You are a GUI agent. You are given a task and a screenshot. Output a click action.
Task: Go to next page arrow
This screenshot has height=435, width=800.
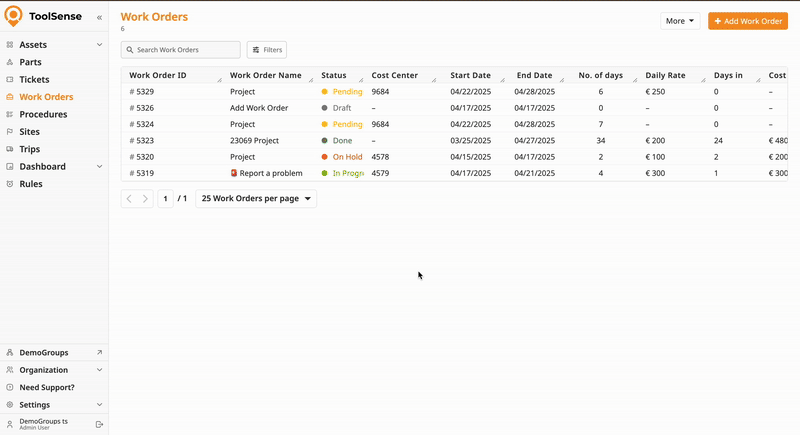[x=145, y=199]
